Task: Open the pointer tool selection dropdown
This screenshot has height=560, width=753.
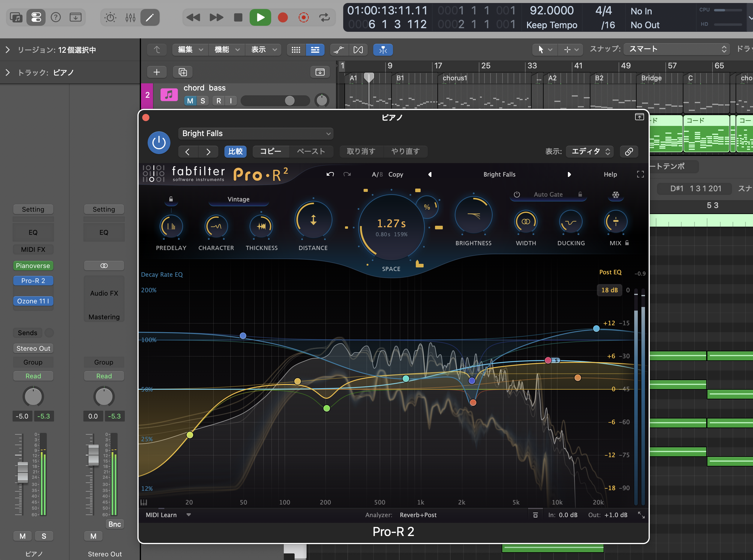Action: tap(544, 50)
